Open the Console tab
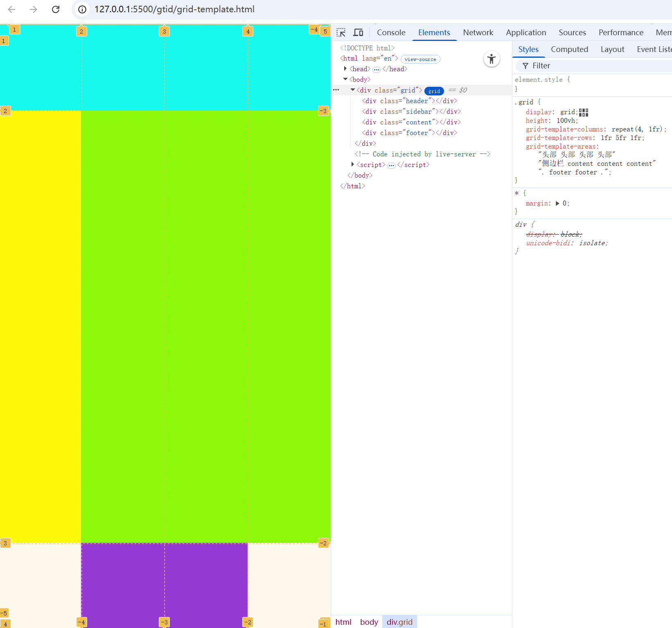Image resolution: width=672 pixels, height=628 pixels. [x=391, y=32]
